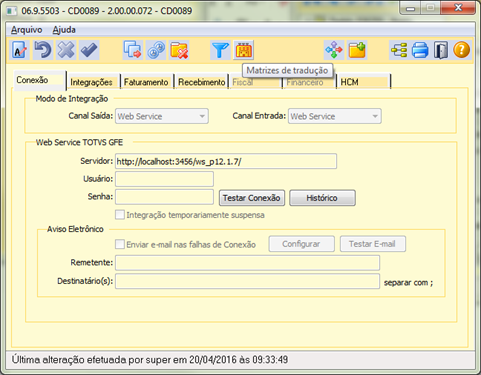This screenshot has width=481, height=375.
Task: Click the Servidor URL field
Action: pyautogui.click(x=226, y=161)
